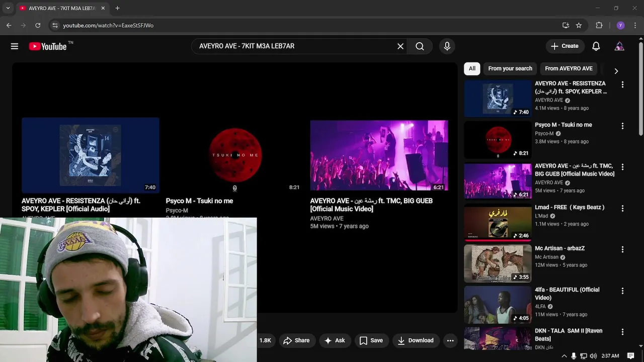Open more actions ellipsis under the video
The image size is (644, 362).
450,340
